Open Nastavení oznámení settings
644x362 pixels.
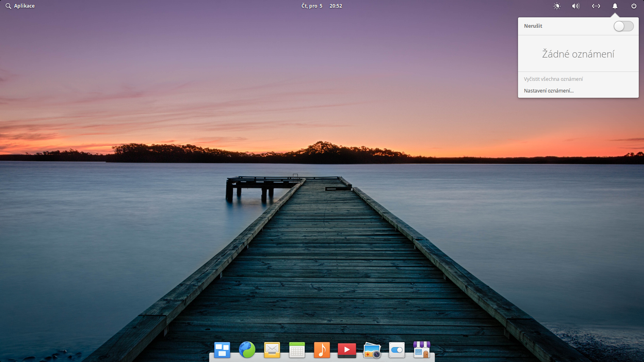pos(549,91)
